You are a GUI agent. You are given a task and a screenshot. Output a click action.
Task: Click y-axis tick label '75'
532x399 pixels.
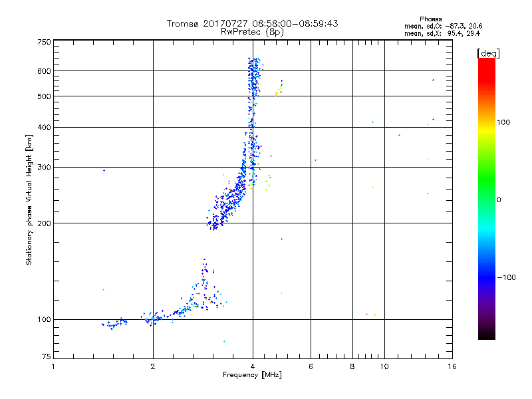(x=47, y=356)
